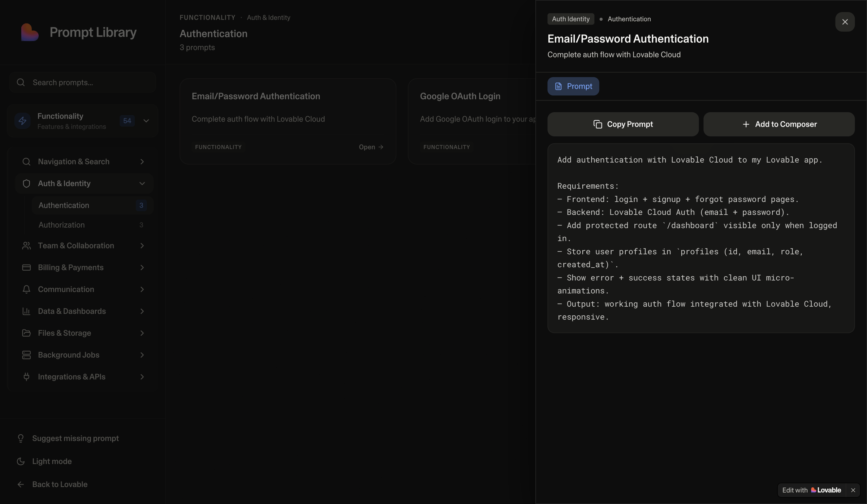The height and width of the screenshot is (504, 867).
Task: Click the Functionality count badge 54
Action: pyautogui.click(x=127, y=121)
